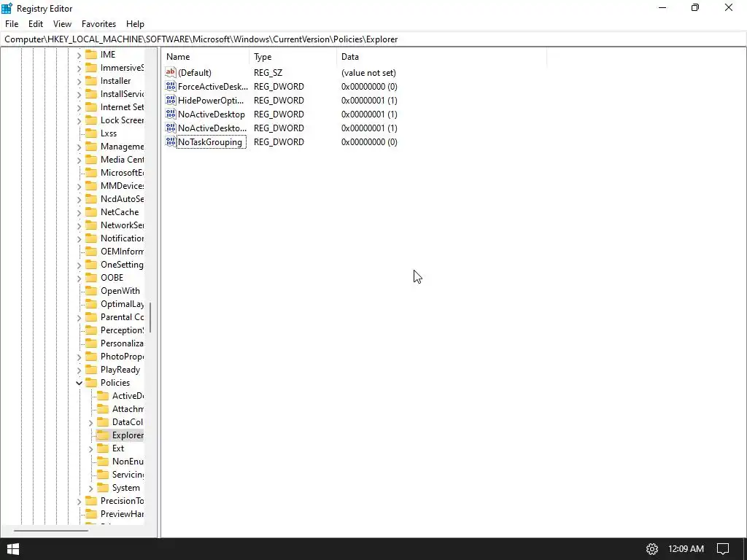Click the tree horizontal scrollbar thumb
This screenshot has width=747, height=560.
[51, 531]
